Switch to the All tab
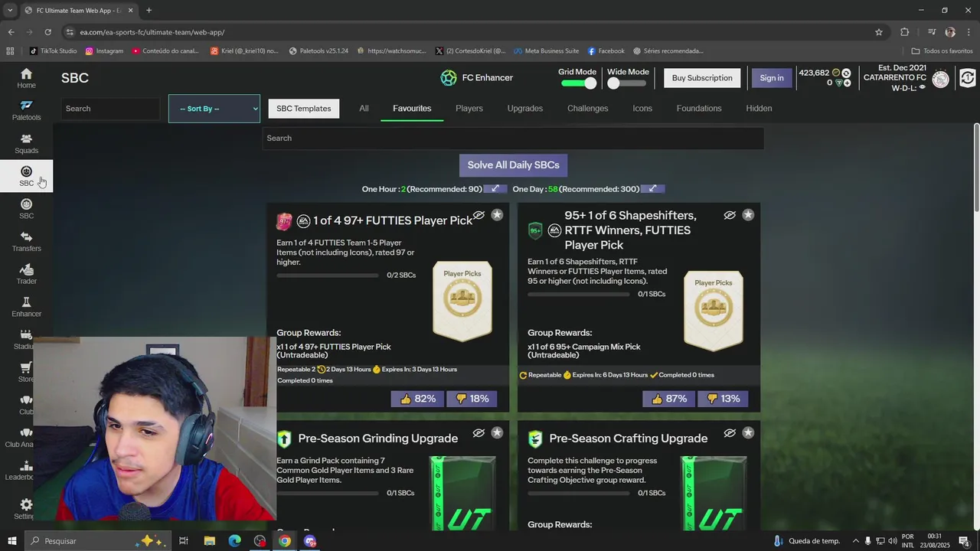This screenshot has height=551, width=980. [x=364, y=109]
